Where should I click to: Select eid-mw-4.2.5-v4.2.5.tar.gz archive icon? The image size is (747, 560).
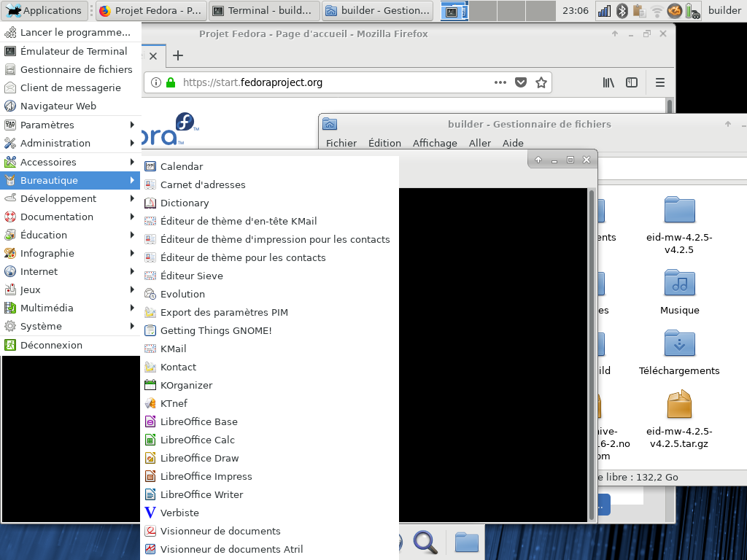click(x=679, y=404)
